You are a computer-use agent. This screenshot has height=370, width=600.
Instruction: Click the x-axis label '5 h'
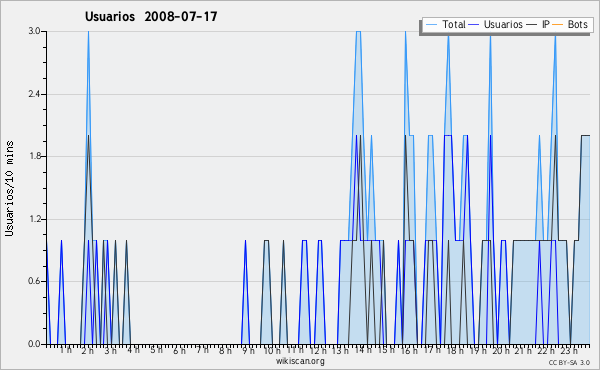tap(156, 350)
